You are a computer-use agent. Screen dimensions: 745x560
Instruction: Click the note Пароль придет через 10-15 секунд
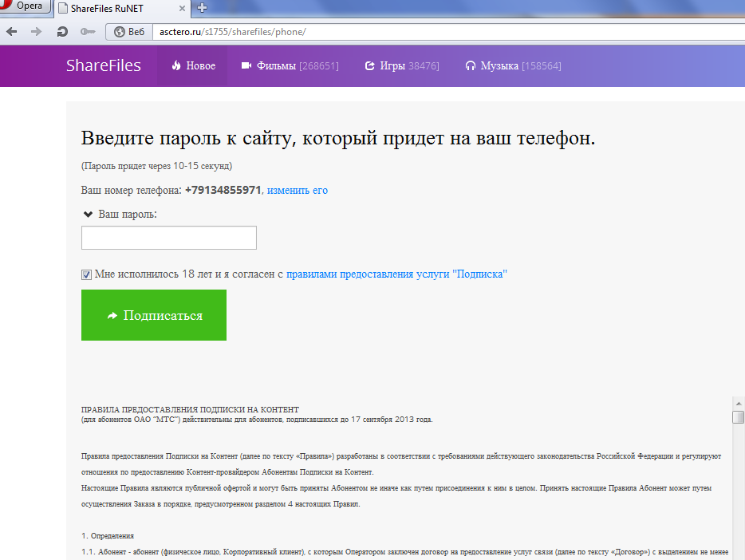pyautogui.click(x=157, y=166)
